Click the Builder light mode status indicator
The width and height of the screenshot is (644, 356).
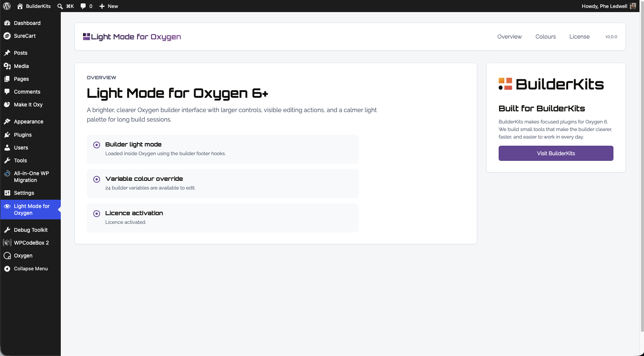pyautogui.click(x=97, y=145)
